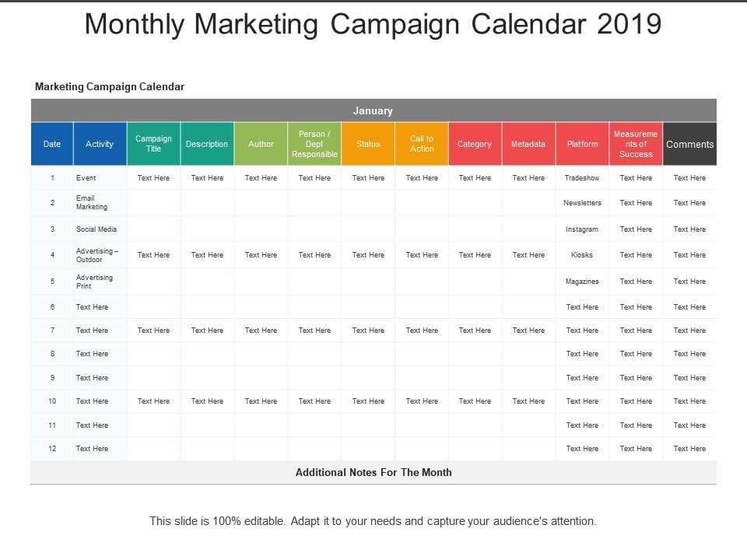This screenshot has height=560, width=747.
Task: Click the Platform column header
Action: pos(582,144)
